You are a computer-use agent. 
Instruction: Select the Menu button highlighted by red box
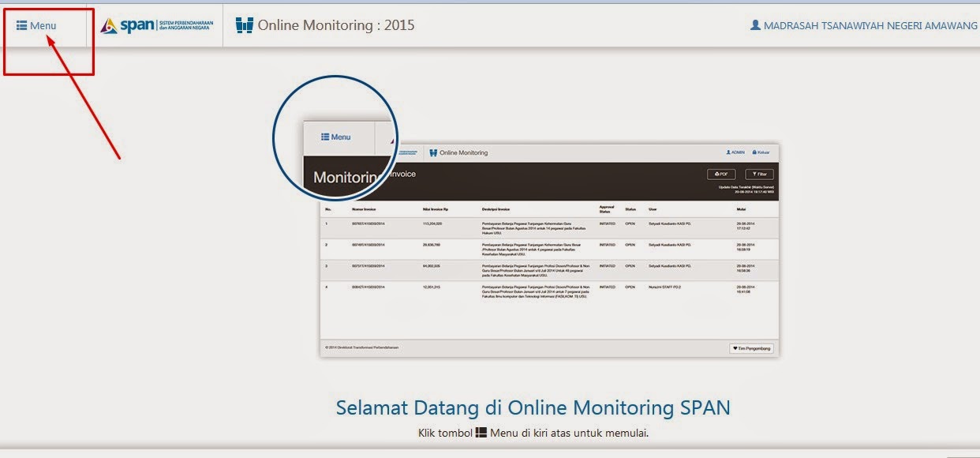36,24
